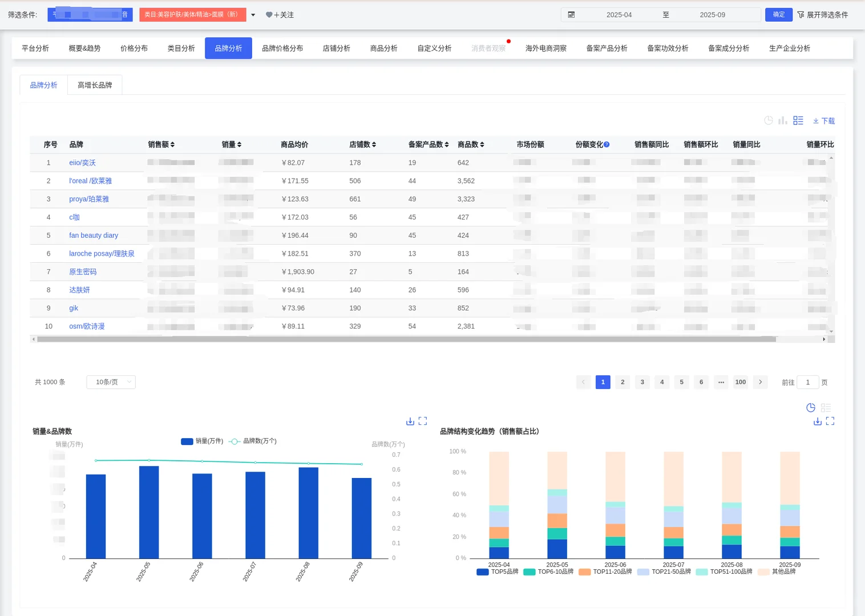This screenshot has height=616, width=865.
Task: Go to the previous page arrow
Action: pos(583,382)
